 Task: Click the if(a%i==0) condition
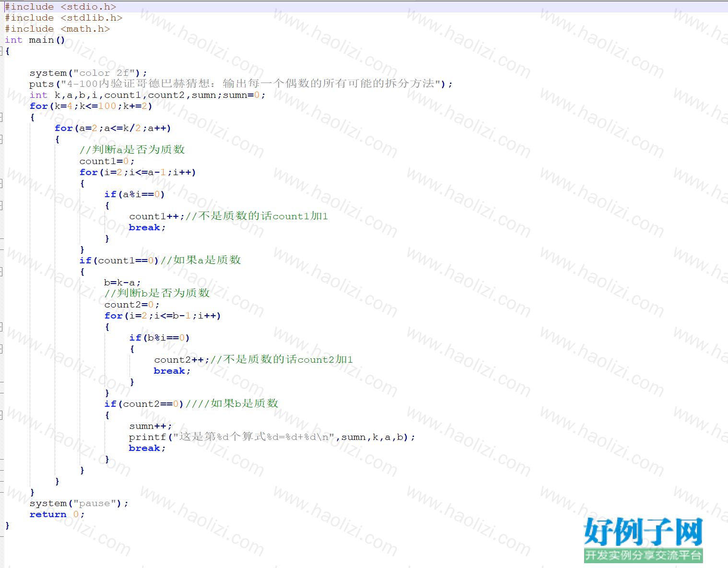pos(134,194)
